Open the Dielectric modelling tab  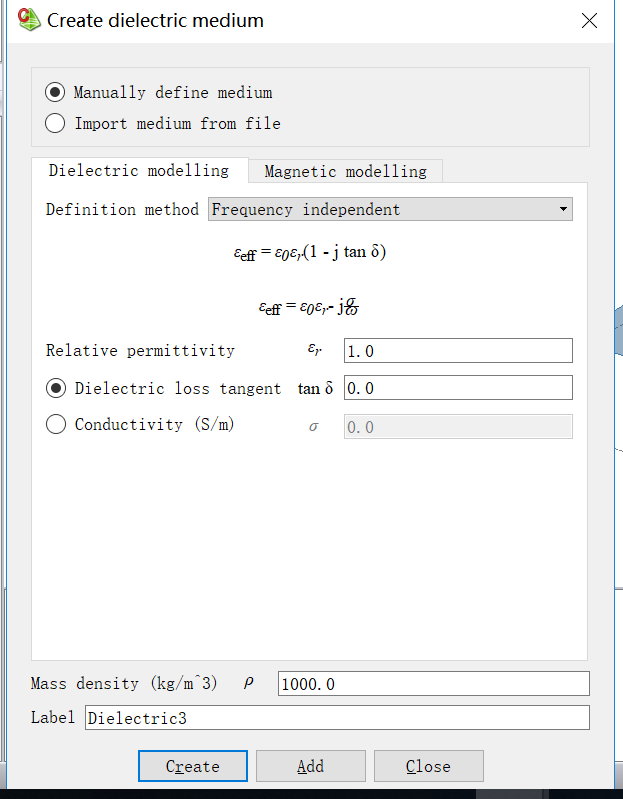tap(138, 171)
